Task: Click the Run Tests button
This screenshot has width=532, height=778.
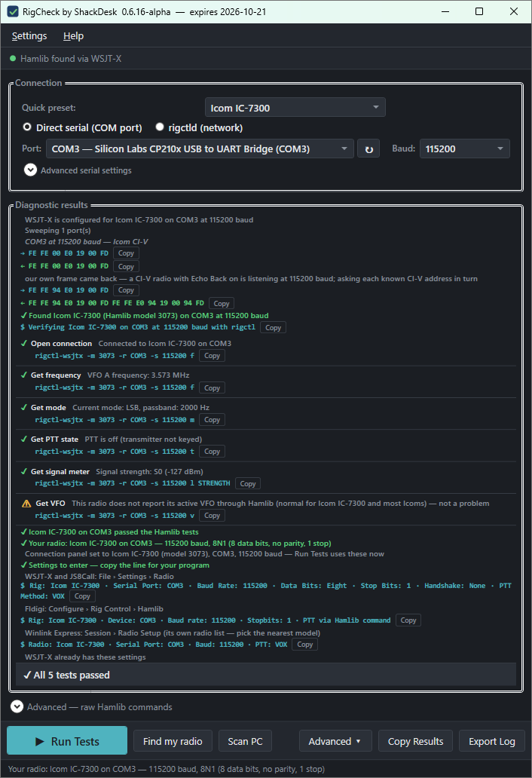Action: click(67, 741)
